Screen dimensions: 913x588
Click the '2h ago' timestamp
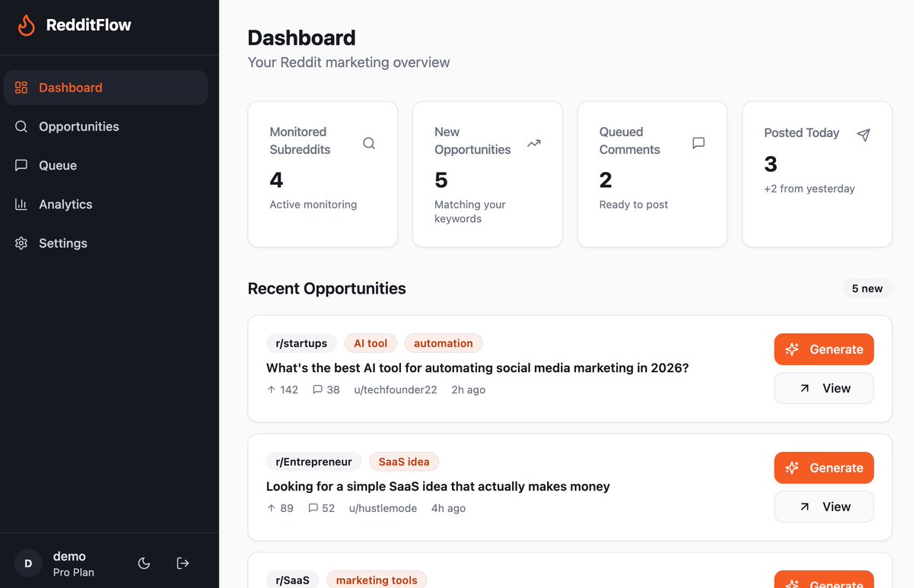(468, 389)
